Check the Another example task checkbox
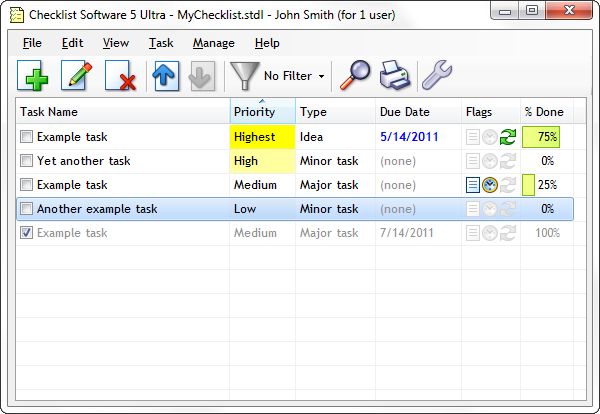This screenshot has height=414, width=600. [26, 209]
